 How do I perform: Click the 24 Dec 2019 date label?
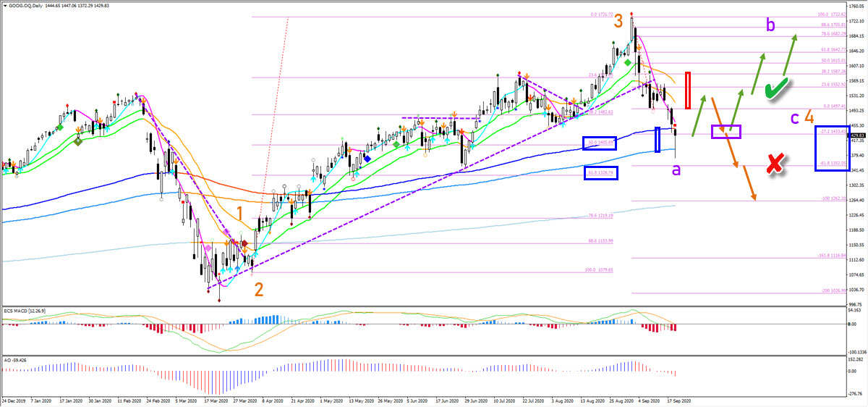[13, 400]
